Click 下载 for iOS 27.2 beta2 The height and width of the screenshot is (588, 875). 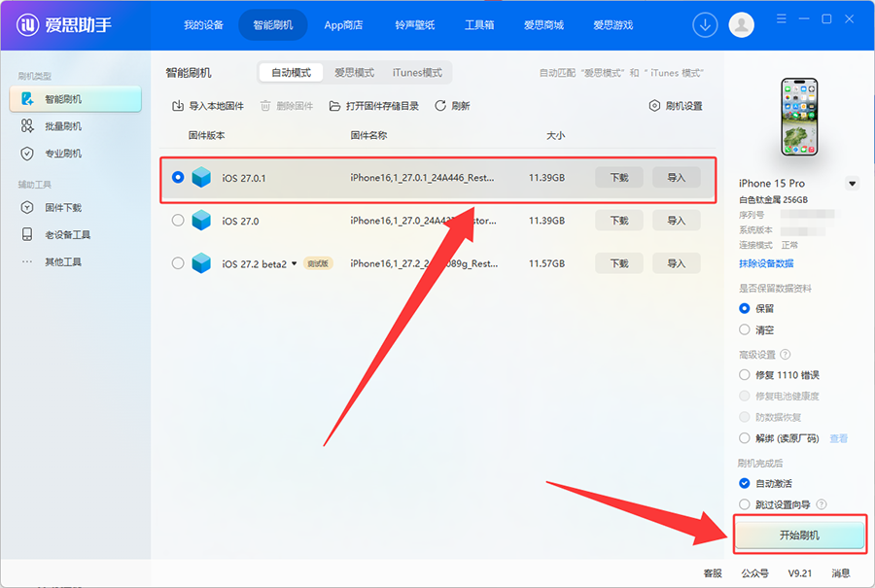pyautogui.click(x=619, y=263)
